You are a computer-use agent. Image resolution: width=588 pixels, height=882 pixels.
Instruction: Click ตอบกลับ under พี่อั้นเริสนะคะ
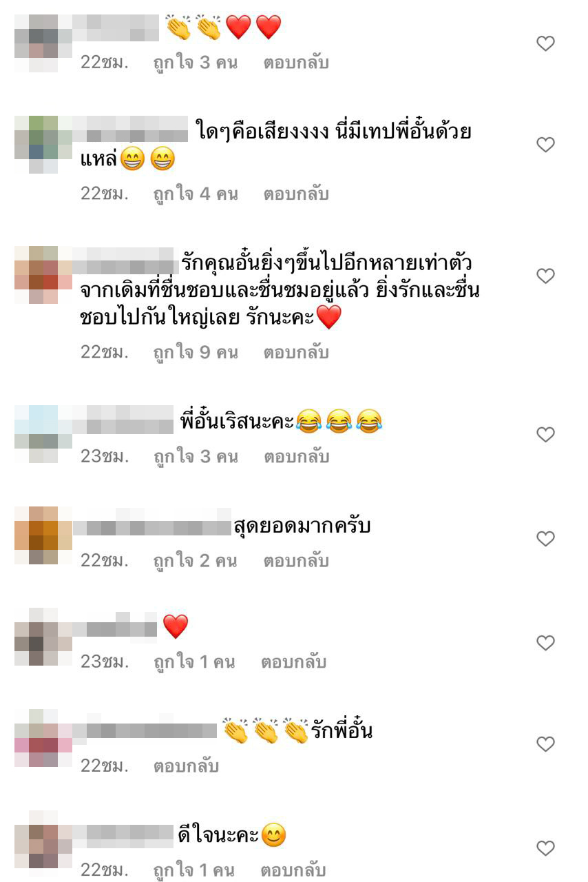click(296, 457)
